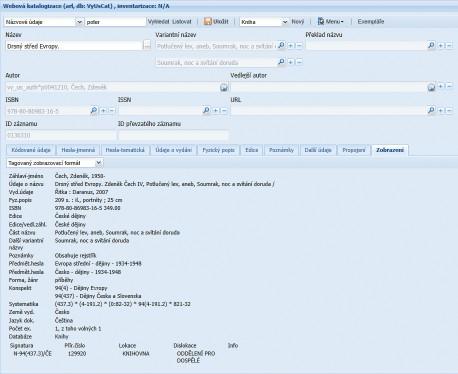Click the URL input field
The width and height of the screenshot is (458, 374).
[x=328, y=111]
